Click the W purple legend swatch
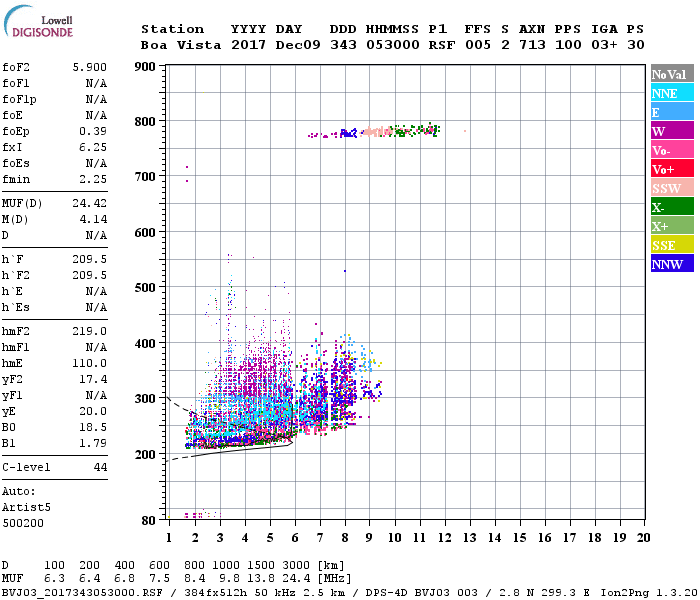Viewport: 700px width, 600px height. click(672, 130)
